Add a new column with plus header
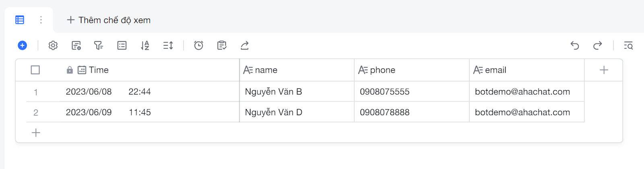644x169 pixels. click(604, 70)
